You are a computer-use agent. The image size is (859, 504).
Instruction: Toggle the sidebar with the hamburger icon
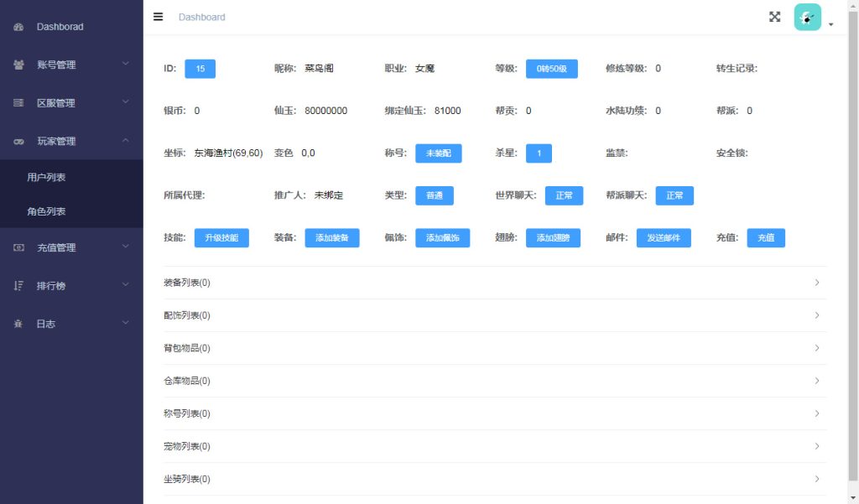pyautogui.click(x=159, y=17)
